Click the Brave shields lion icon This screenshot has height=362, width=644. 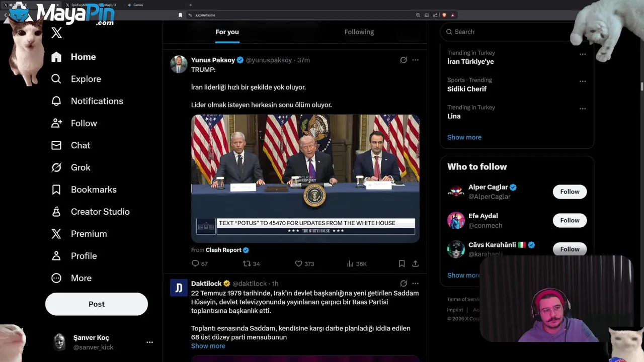[x=444, y=15]
